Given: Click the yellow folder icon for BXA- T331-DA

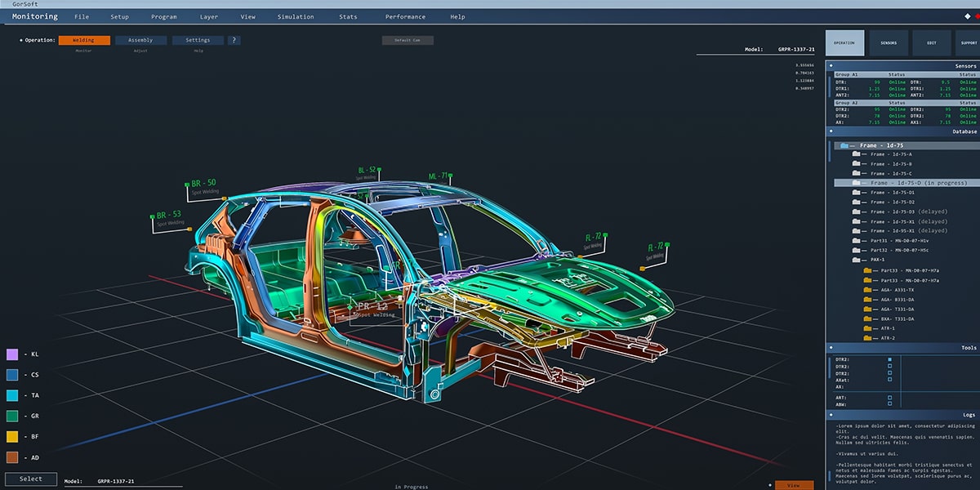Looking at the screenshot, I should [868, 318].
